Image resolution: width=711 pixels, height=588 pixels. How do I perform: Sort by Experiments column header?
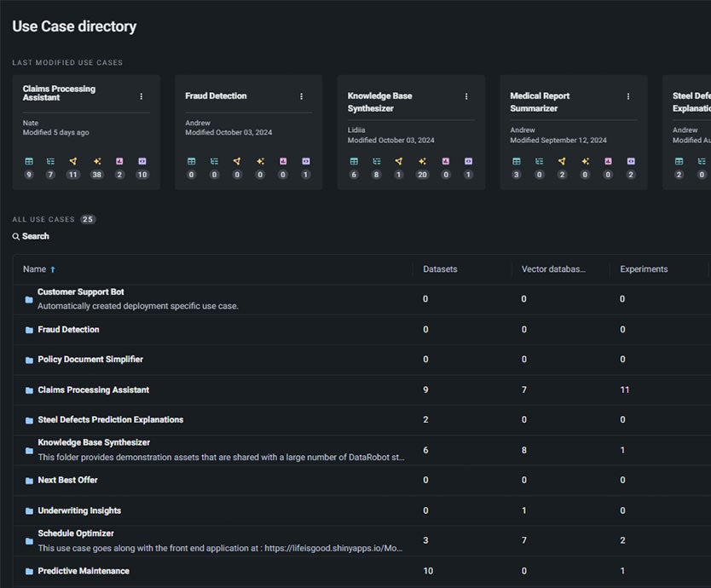(x=644, y=269)
